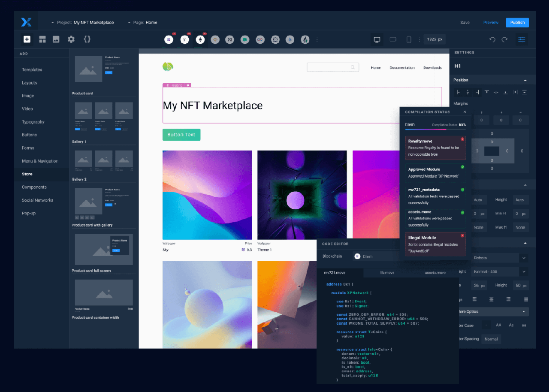Align element to right edge in Position
Viewport: 549px width, 392px height.
pyautogui.click(x=477, y=92)
